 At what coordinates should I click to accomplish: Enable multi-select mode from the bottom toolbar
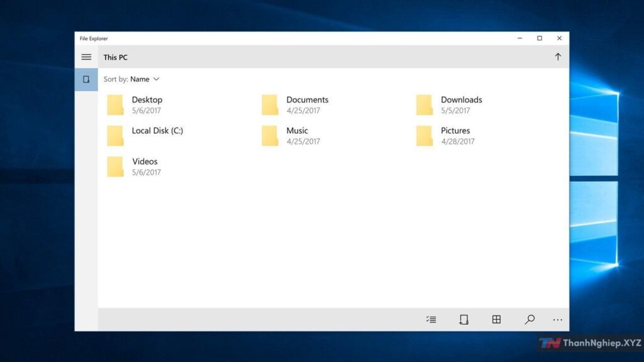click(431, 319)
